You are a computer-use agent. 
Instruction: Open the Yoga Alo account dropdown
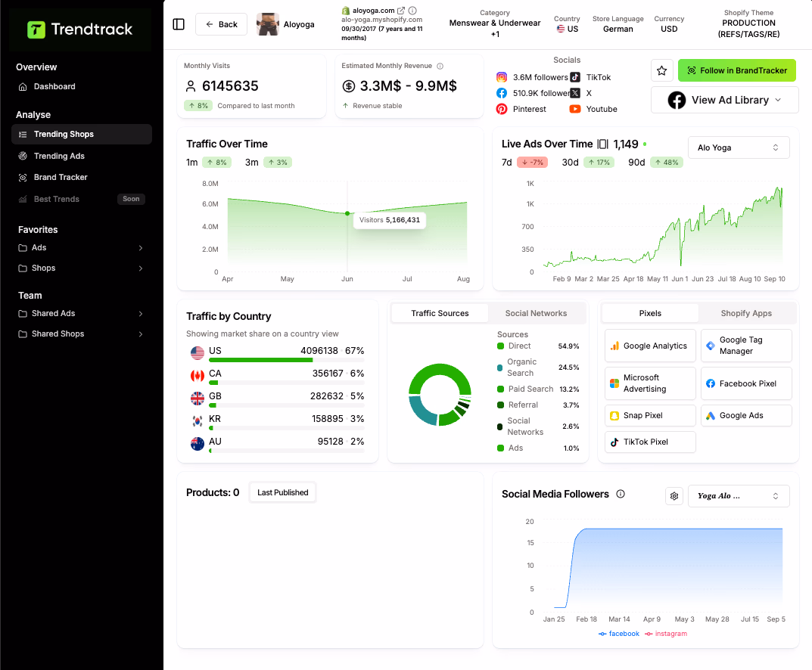[x=739, y=496]
